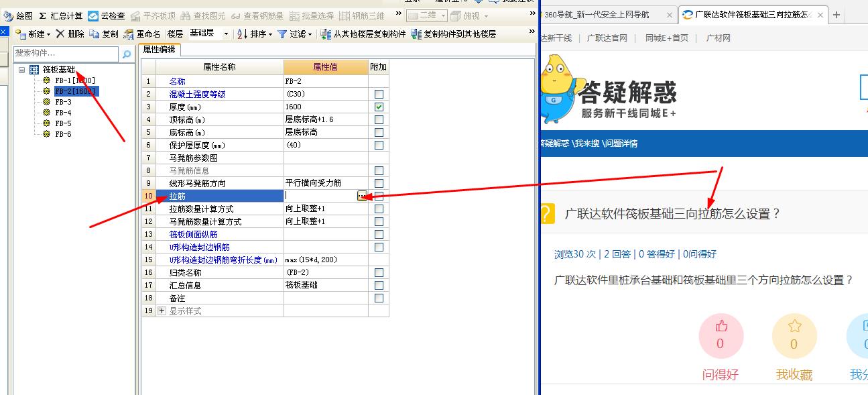This screenshot has width=868, height=395.
Task: Run 汇总计算 summary calculation
Action: [x=60, y=15]
